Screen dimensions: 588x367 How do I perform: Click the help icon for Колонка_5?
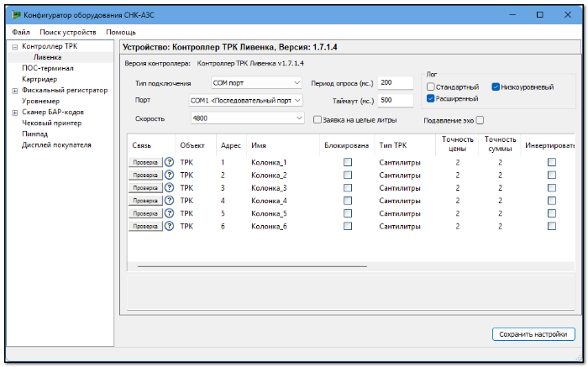pyautogui.click(x=170, y=213)
